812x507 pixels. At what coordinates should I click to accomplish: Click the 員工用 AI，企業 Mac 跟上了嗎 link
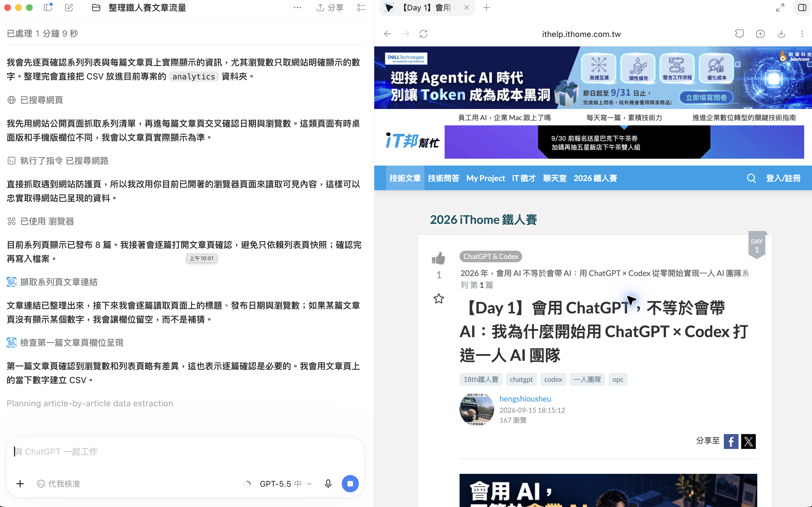504,118
